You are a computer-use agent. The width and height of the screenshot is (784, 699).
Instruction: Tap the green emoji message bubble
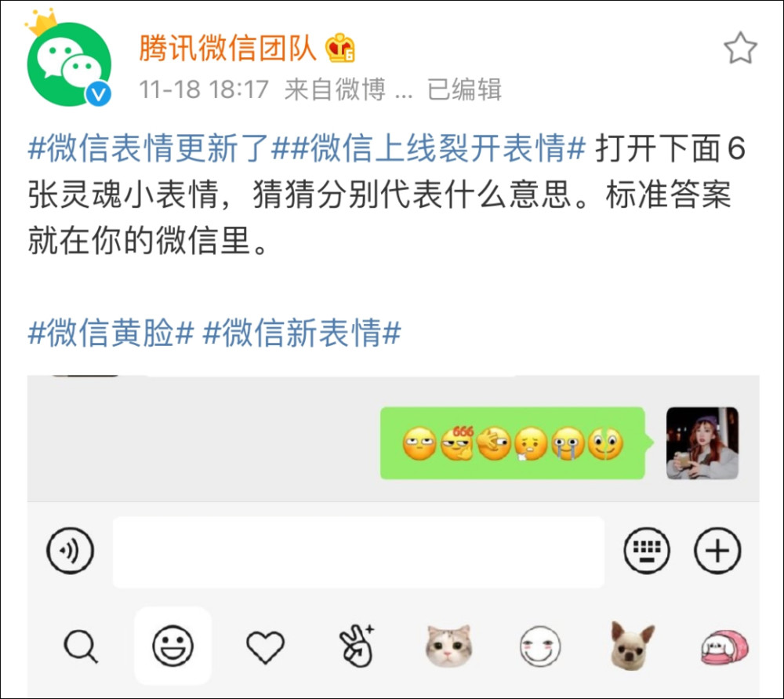tap(513, 443)
